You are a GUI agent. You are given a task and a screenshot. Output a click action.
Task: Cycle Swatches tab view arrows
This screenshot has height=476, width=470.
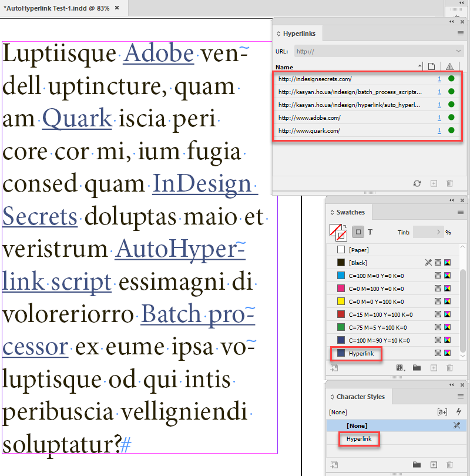coord(332,212)
